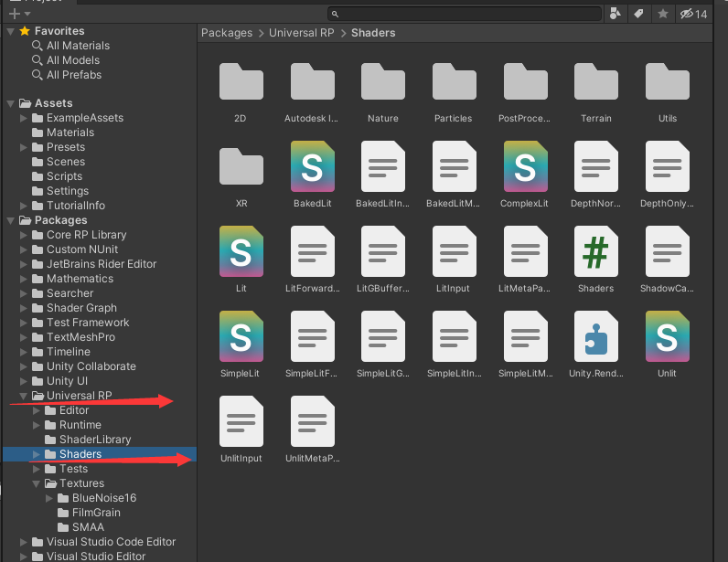
Task: Select the LitForward... file
Action: [313, 251]
